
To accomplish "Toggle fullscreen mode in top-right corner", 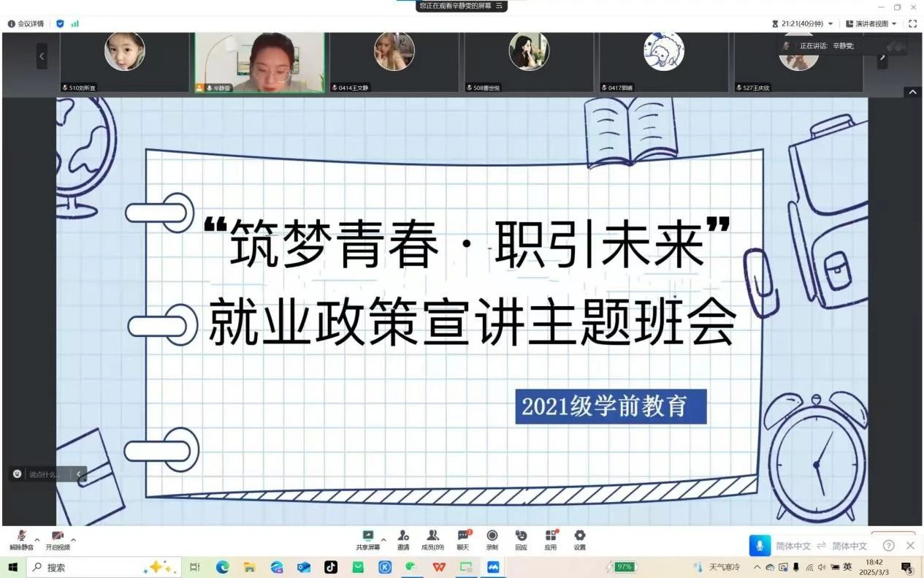I will click(x=912, y=24).
